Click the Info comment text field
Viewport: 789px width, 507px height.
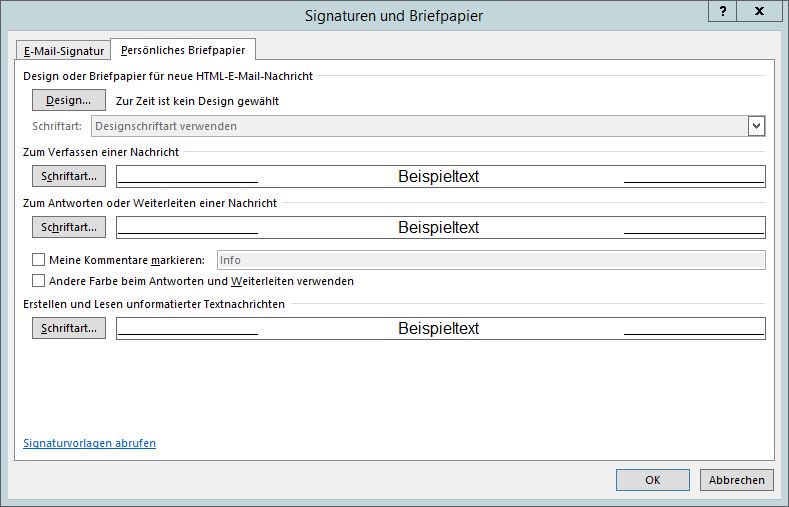coord(490,260)
